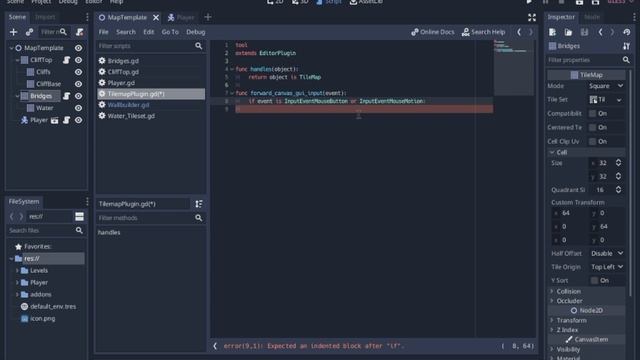The height and width of the screenshot is (360, 640).
Task: Collapse the error panel arrow at bottom
Action: [215, 346]
